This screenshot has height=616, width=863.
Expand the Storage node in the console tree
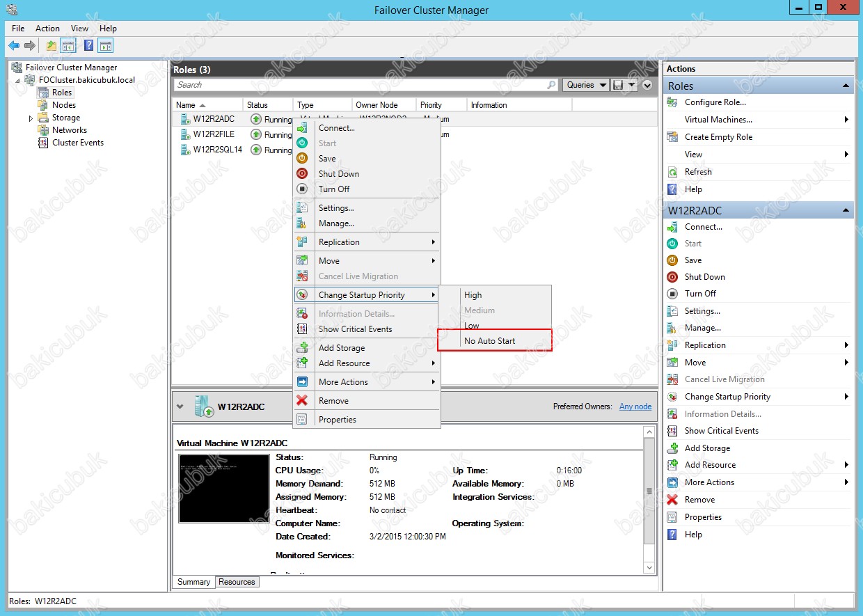click(x=31, y=118)
